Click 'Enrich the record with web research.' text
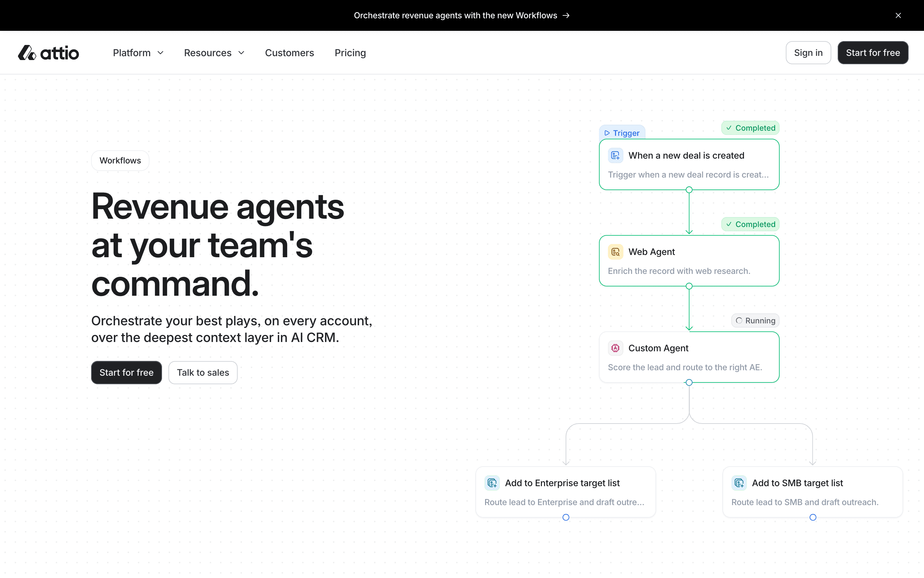 (x=679, y=271)
